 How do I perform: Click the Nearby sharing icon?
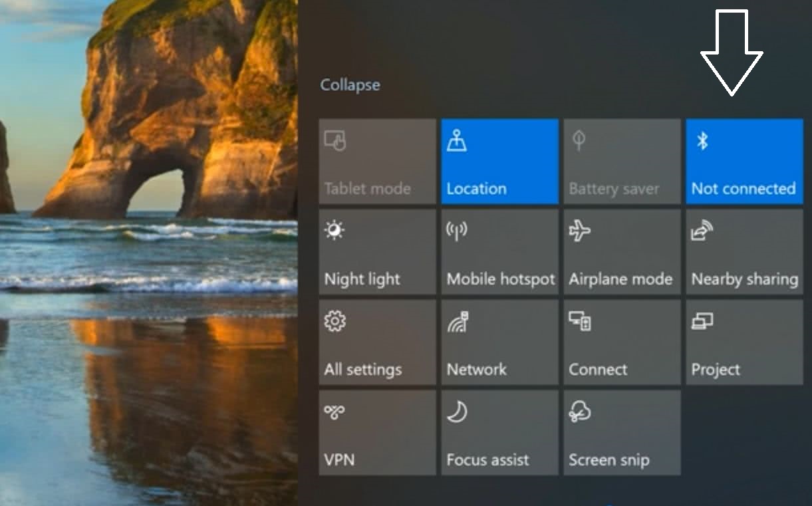[702, 231]
